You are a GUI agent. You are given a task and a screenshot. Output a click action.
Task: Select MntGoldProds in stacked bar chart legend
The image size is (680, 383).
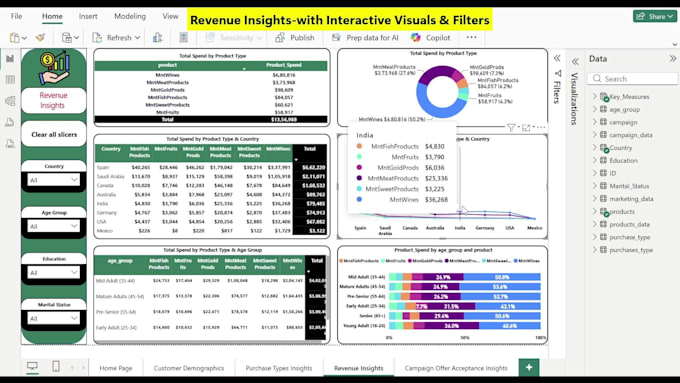pyautogui.click(x=426, y=261)
